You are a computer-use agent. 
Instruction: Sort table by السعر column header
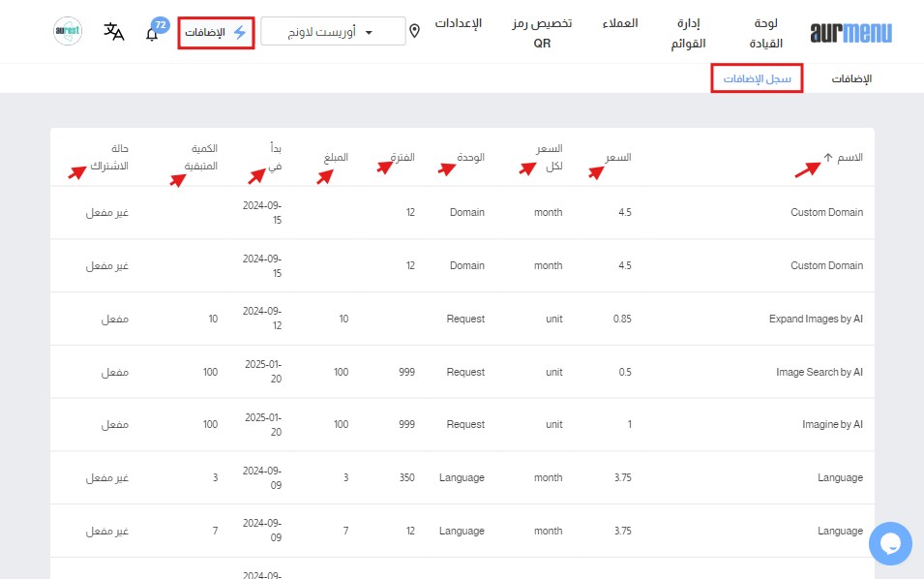tap(618, 157)
